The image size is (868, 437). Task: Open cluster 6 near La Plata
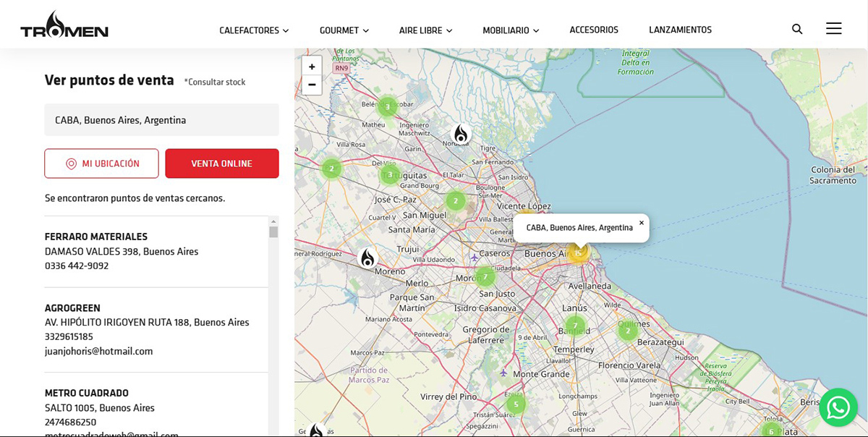[771, 431]
